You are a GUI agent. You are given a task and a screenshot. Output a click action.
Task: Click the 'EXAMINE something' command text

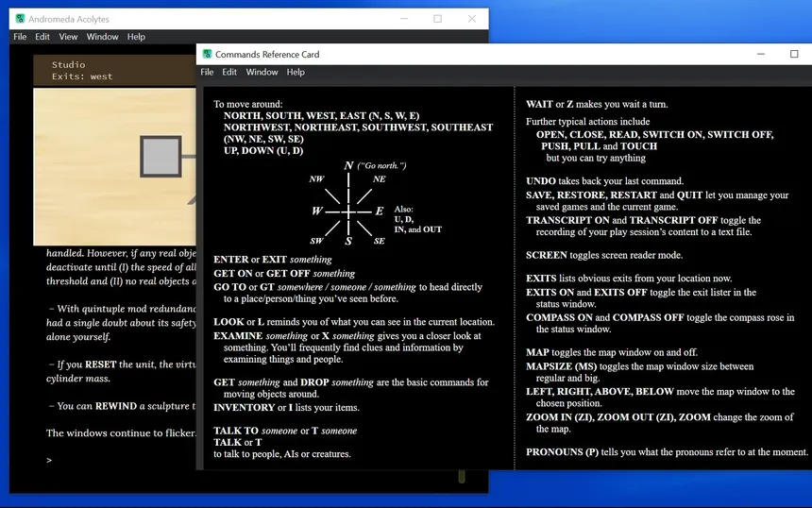coord(261,335)
